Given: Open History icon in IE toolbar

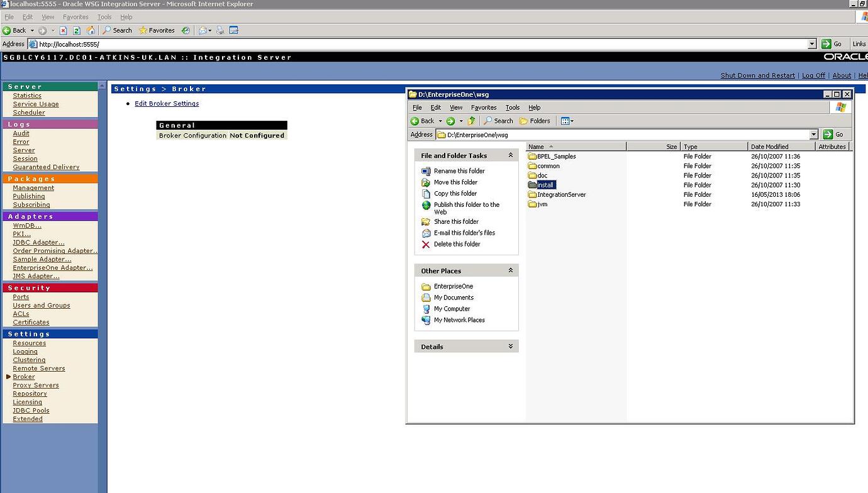Looking at the screenshot, I should (186, 30).
